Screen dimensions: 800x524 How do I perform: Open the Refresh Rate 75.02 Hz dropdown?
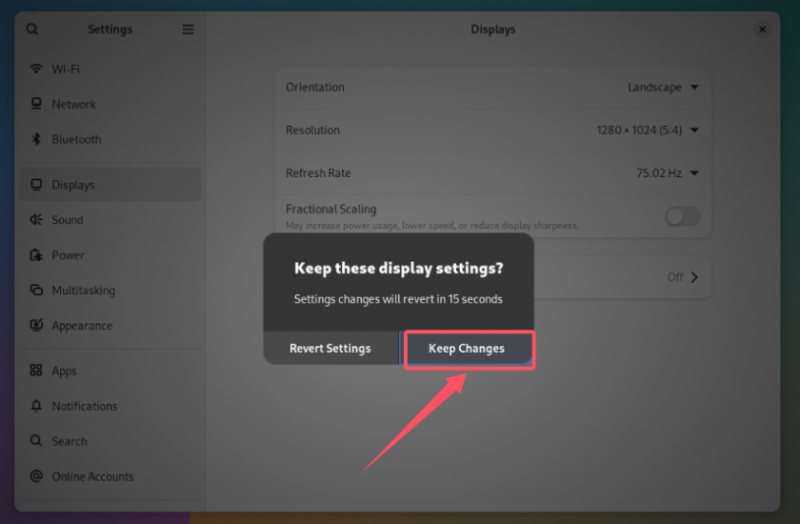point(667,173)
